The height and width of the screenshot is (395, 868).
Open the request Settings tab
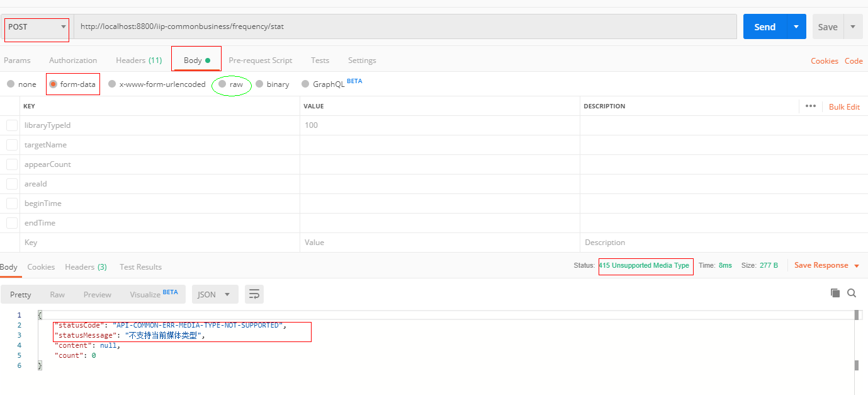[362, 60]
